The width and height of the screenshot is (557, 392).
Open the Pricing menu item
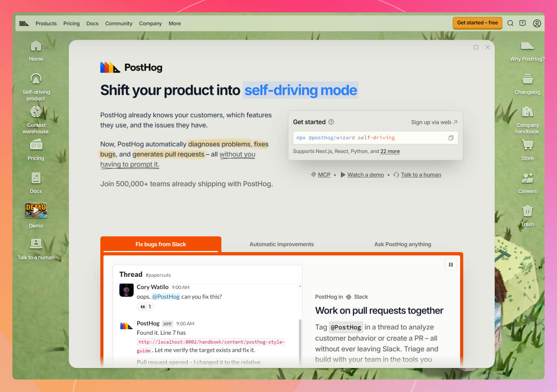coord(71,23)
